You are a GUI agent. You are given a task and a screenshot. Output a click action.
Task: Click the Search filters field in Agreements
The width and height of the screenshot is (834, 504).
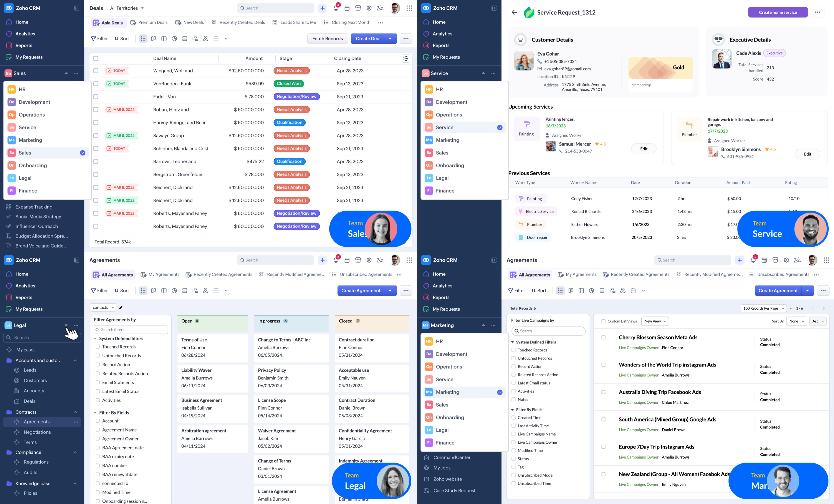pyautogui.click(x=131, y=330)
